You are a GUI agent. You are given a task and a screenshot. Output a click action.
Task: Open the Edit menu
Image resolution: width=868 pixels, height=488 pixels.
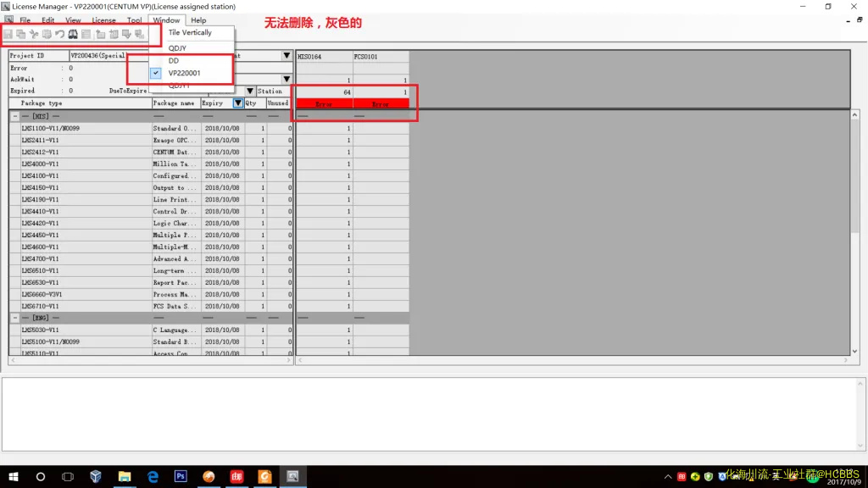[47, 20]
